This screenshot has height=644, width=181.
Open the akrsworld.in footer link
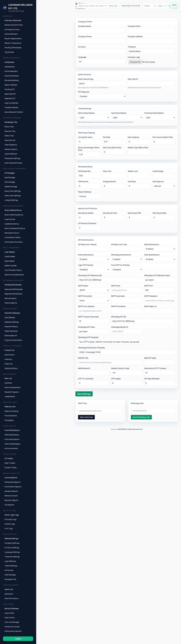135,429
